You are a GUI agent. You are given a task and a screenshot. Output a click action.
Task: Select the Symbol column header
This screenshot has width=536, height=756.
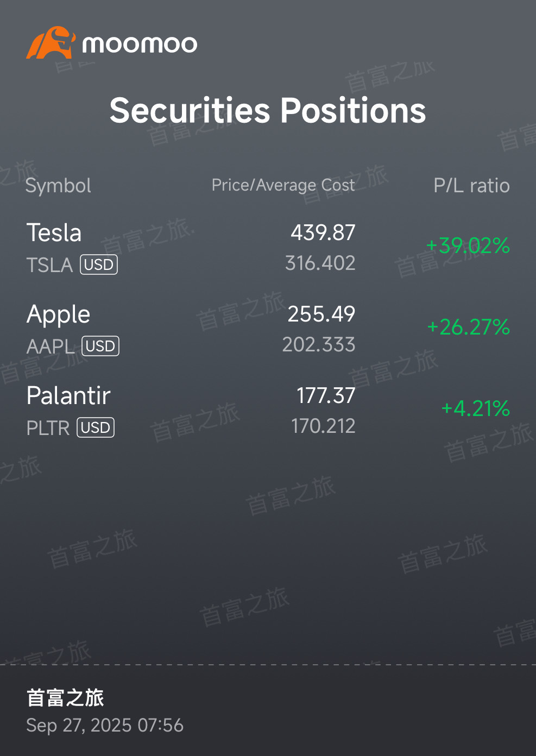pos(58,186)
